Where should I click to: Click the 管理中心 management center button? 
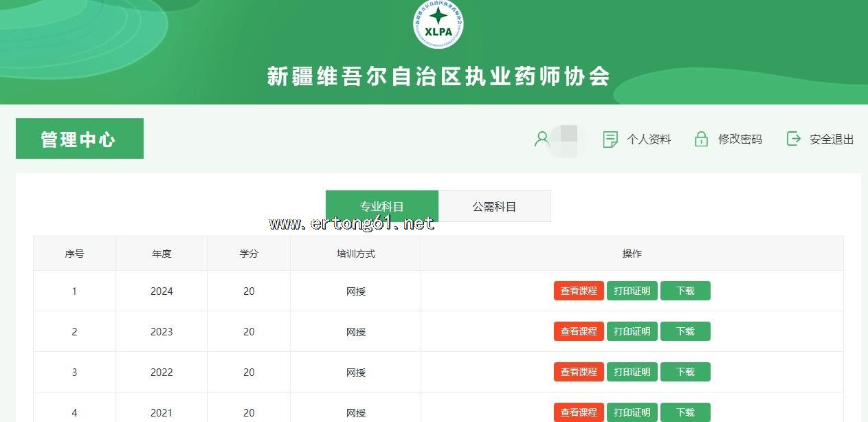point(79,139)
